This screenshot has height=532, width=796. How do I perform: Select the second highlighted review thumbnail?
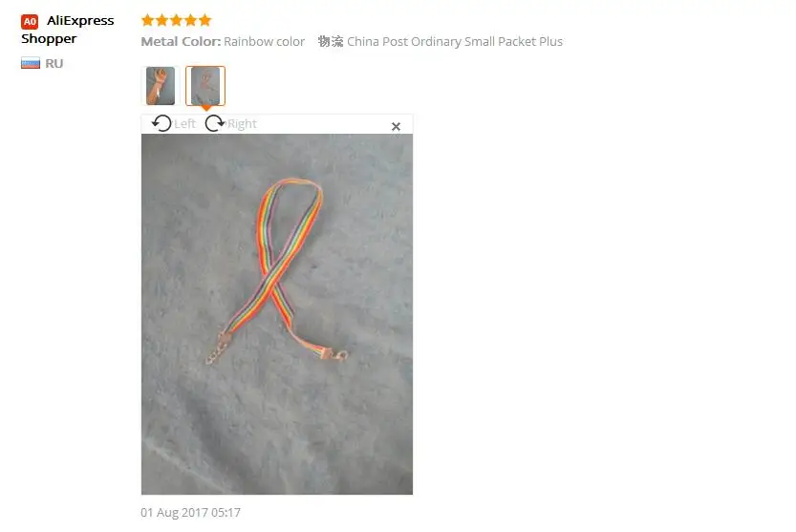(x=205, y=86)
